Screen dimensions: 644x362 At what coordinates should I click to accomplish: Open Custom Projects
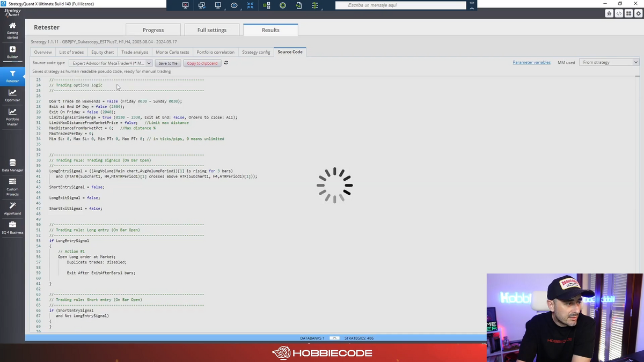(x=12, y=187)
